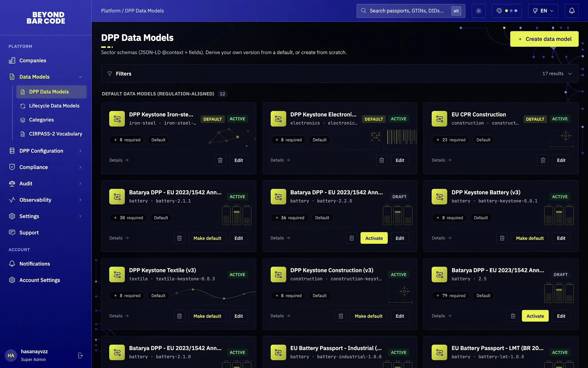
Task: Expand the Filters panel funnel icon
Action: [x=110, y=74]
